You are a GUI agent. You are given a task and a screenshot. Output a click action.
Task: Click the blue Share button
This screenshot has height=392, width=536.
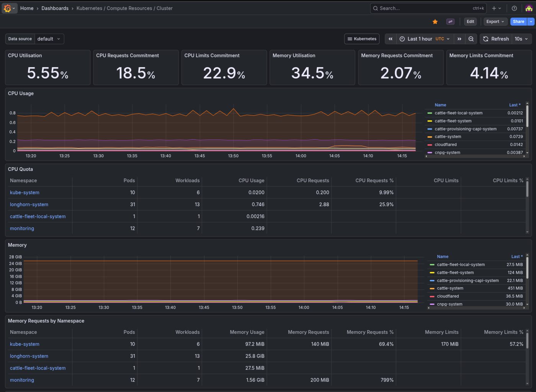click(x=518, y=22)
